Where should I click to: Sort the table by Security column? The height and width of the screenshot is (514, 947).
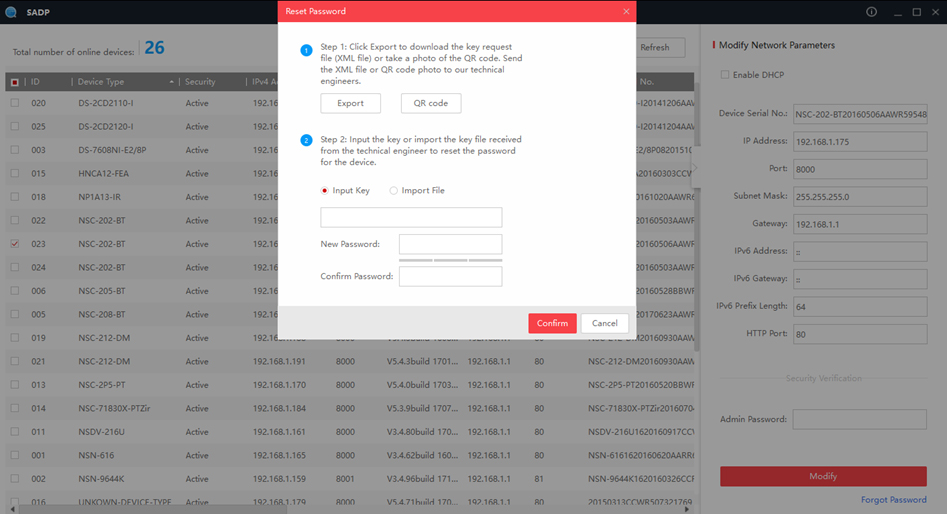point(200,82)
